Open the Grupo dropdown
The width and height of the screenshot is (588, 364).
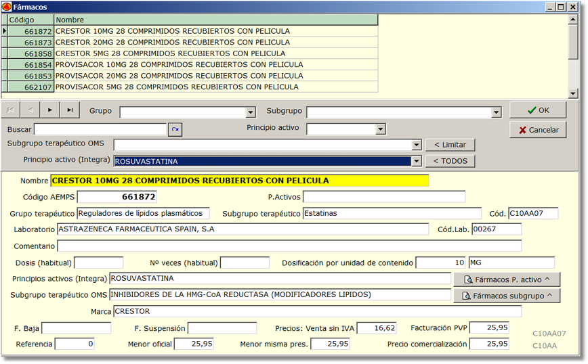click(x=251, y=112)
